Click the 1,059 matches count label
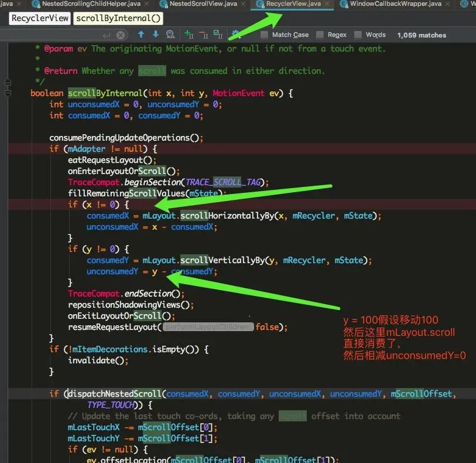The image size is (476, 463). click(x=421, y=35)
